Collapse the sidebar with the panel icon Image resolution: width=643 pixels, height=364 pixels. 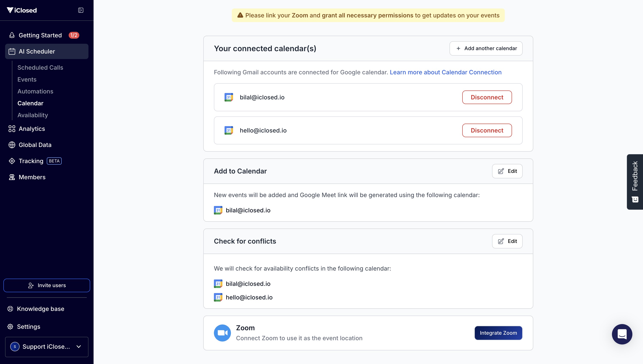81,10
